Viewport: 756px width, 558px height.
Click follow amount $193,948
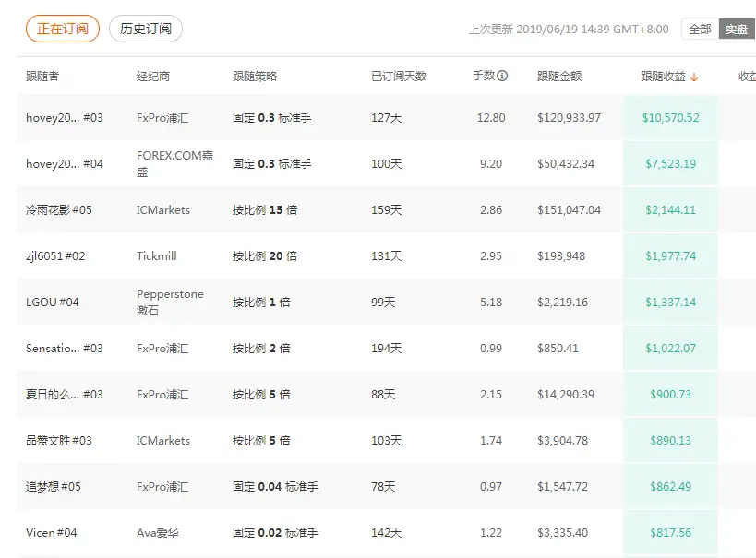click(x=561, y=255)
